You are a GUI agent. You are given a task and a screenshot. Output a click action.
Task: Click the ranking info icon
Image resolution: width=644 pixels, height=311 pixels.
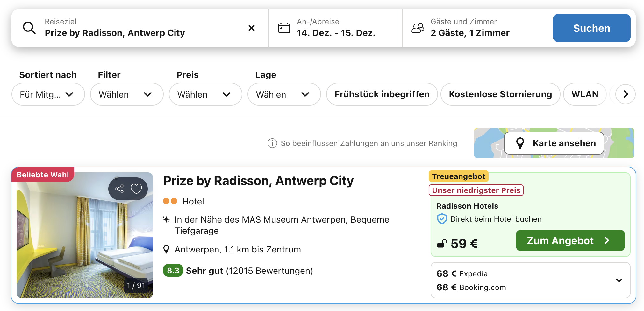(272, 143)
